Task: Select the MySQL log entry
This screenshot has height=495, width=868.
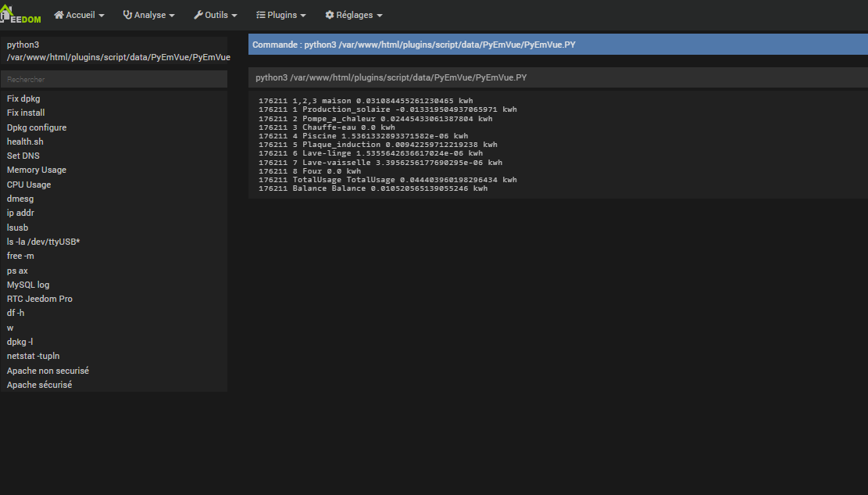Action: coord(28,285)
